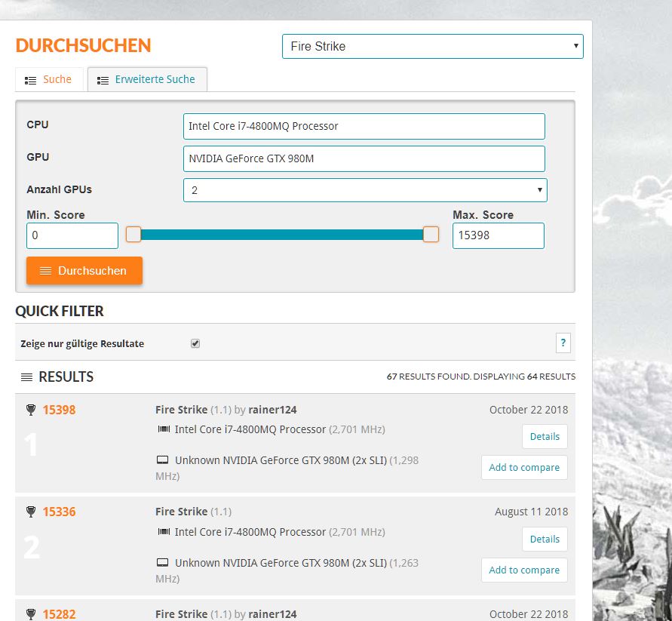Open the Fire Strike benchmark dropdown
The width and height of the screenshot is (672, 621).
click(x=432, y=46)
